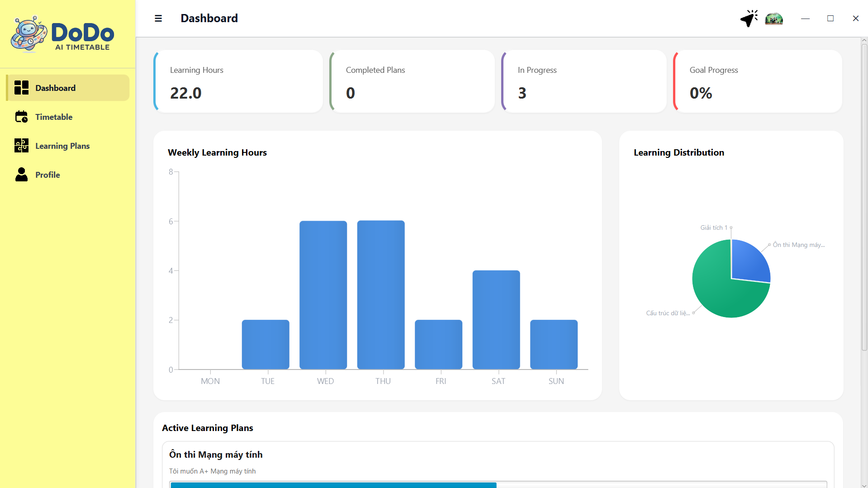This screenshot has width=868, height=488.
Task: Click the SAT bar in weekly chart
Action: pos(496,320)
